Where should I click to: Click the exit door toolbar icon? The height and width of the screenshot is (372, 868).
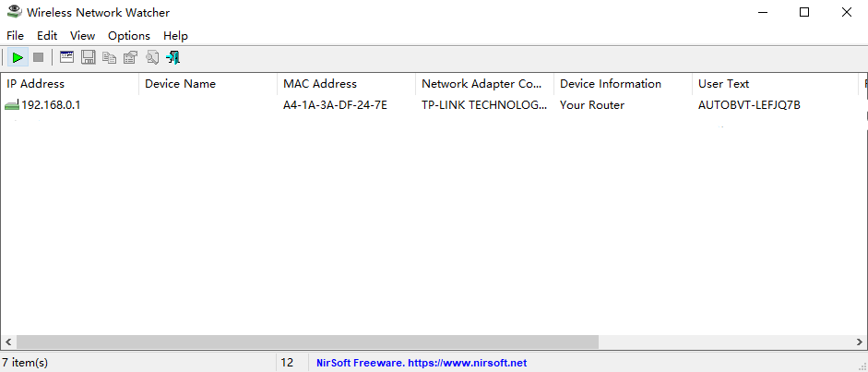pyautogui.click(x=172, y=58)
